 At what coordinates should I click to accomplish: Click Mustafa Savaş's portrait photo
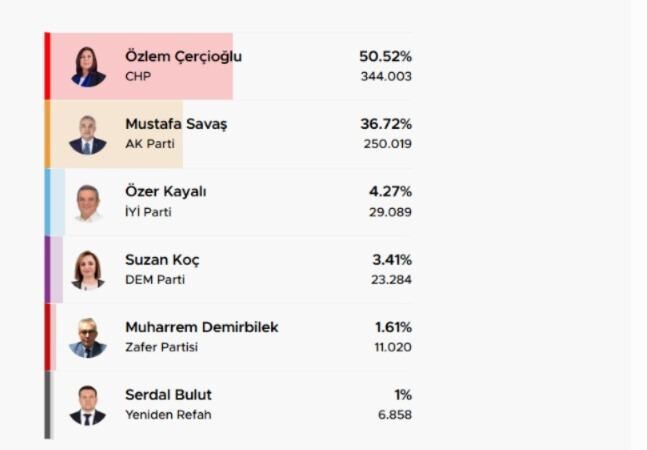88,135
